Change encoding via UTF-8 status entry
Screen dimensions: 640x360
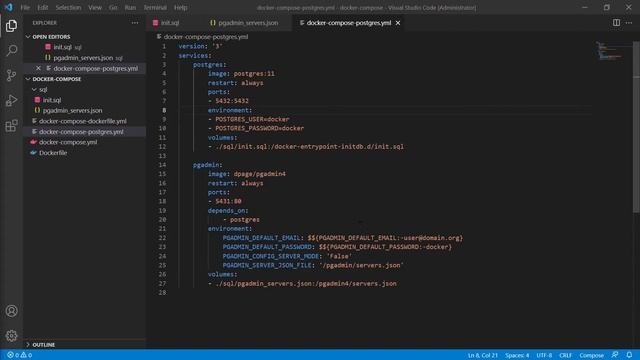pos(544,355)
